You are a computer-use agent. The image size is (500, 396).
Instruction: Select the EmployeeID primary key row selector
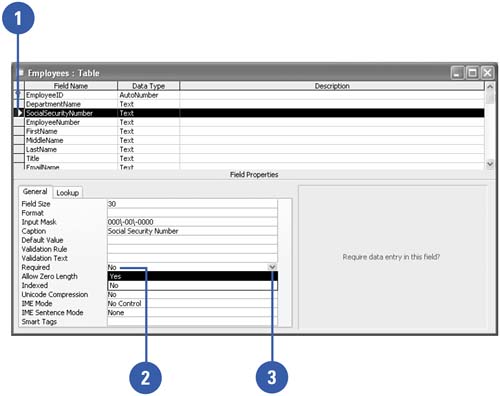pos(19,95)
